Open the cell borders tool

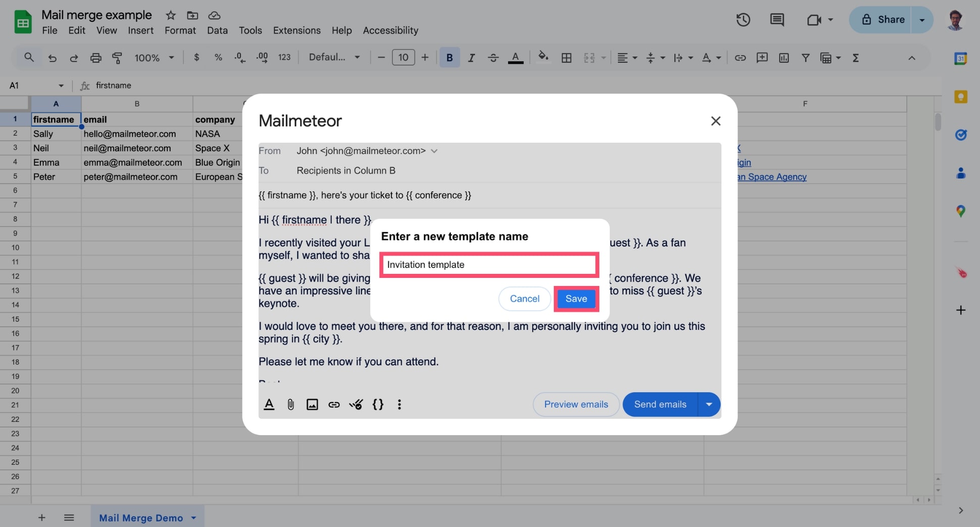[566, 58]
